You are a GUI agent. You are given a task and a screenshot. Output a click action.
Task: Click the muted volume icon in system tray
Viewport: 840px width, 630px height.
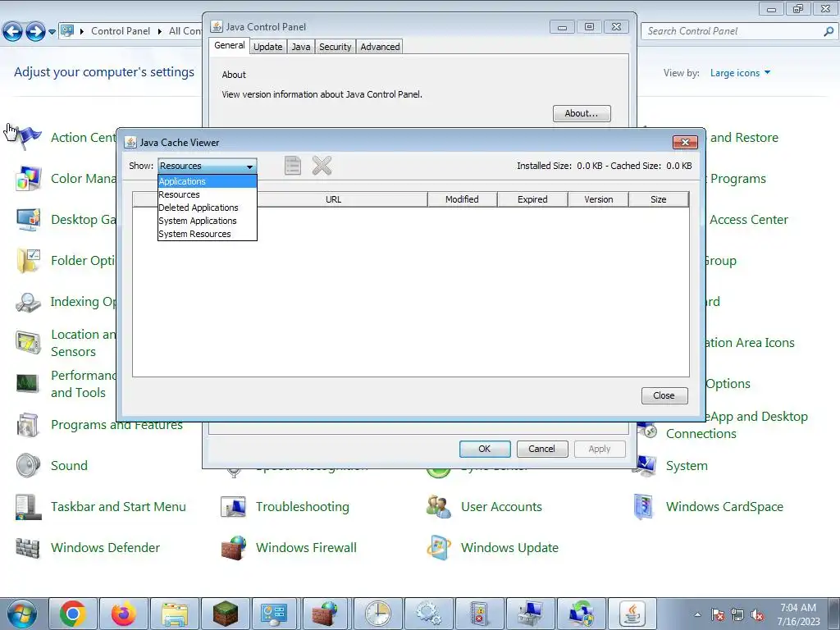757,615
